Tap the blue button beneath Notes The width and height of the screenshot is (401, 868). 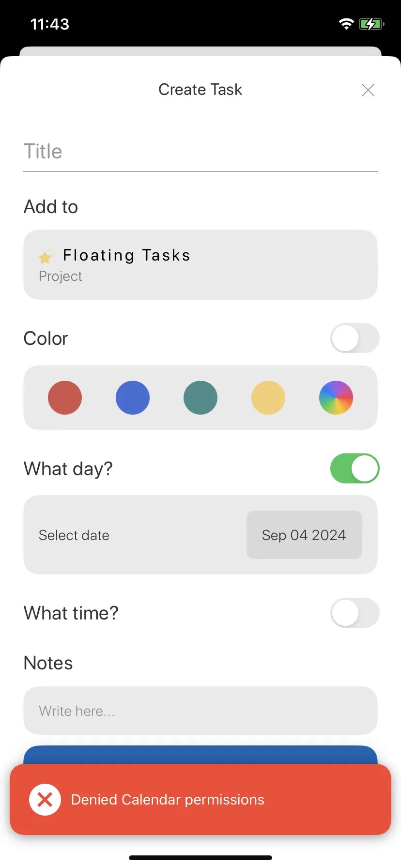[200, 755]
